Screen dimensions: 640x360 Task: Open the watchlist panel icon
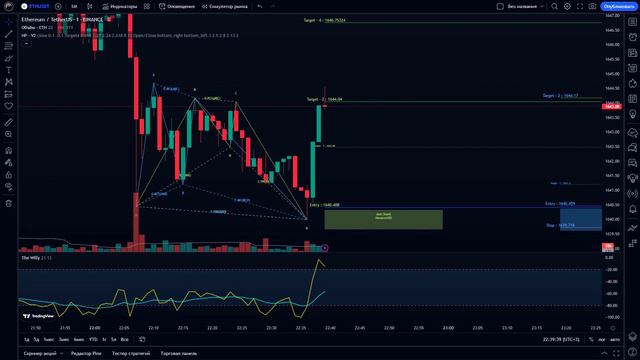(x=632, y=22)
